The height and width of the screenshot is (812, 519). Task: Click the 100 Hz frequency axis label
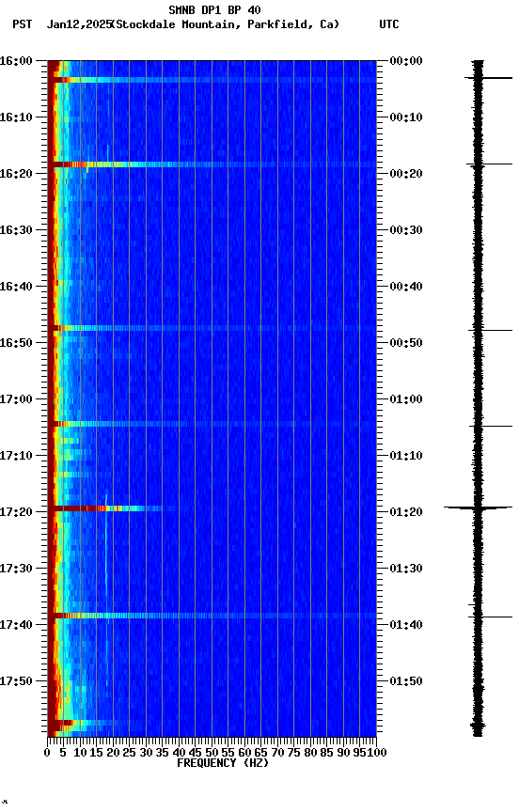378,753
